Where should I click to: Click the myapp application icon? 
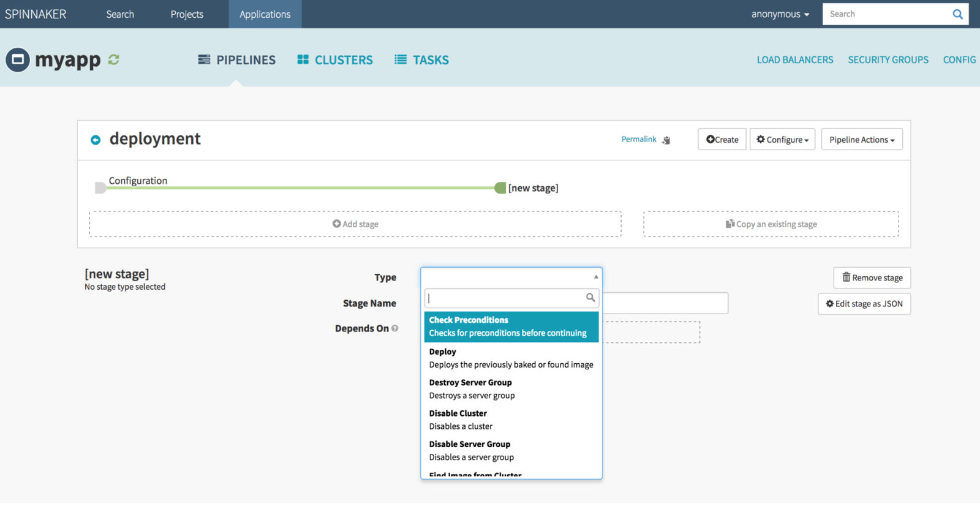click(x=18, y=60)
